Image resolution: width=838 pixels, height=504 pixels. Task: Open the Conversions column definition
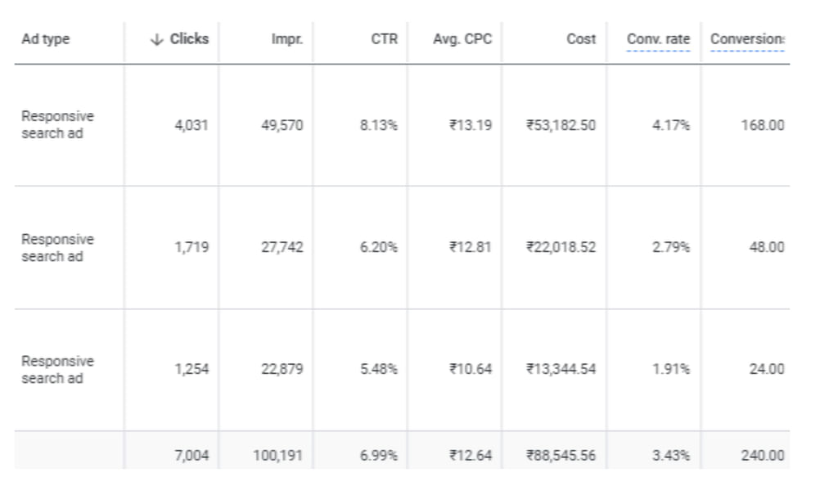tap(746, 39)
